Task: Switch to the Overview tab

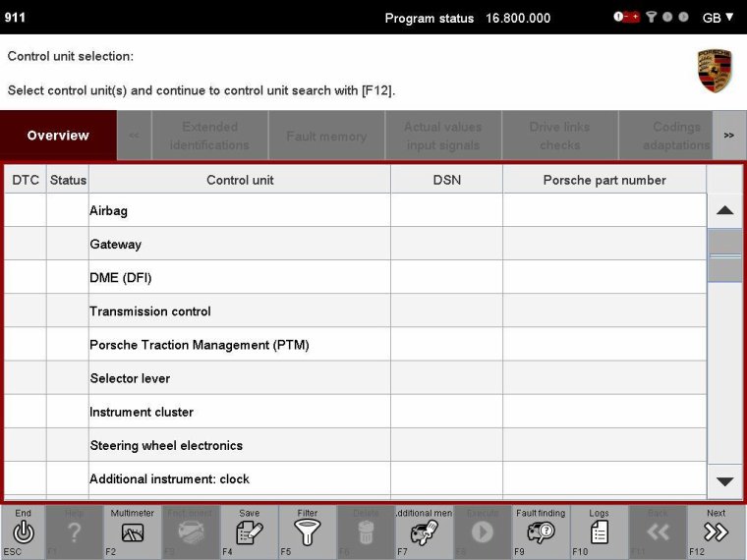Action: pos(58,136)
